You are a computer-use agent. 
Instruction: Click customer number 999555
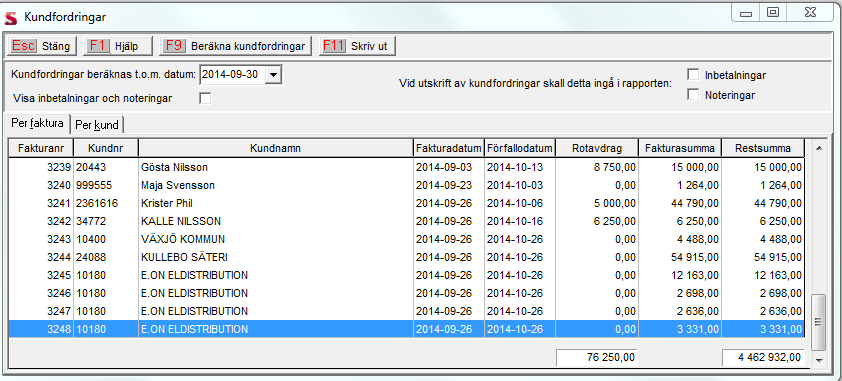click(x=93, y=186)
